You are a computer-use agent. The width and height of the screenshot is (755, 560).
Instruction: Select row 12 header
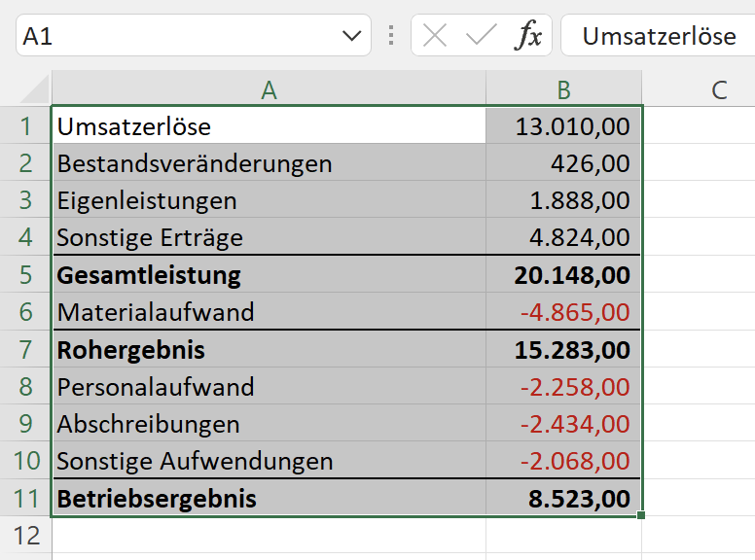pyautogui.click(x=25, y=536)
